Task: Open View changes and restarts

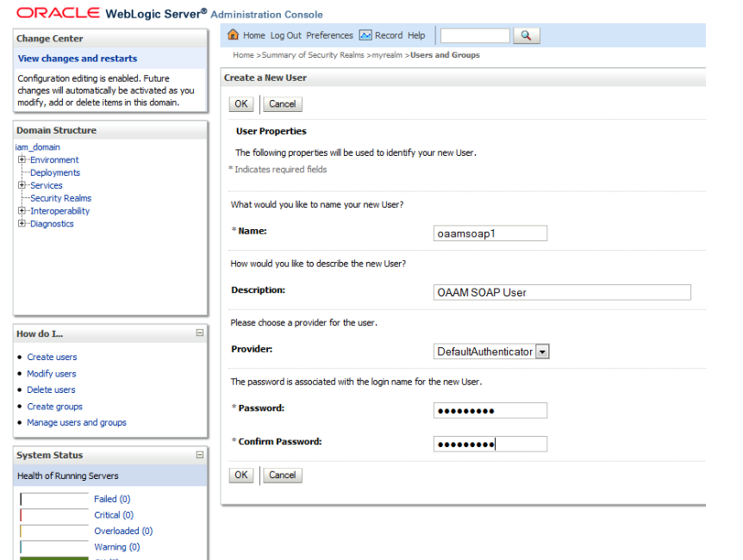Action: tap(78, 59)
